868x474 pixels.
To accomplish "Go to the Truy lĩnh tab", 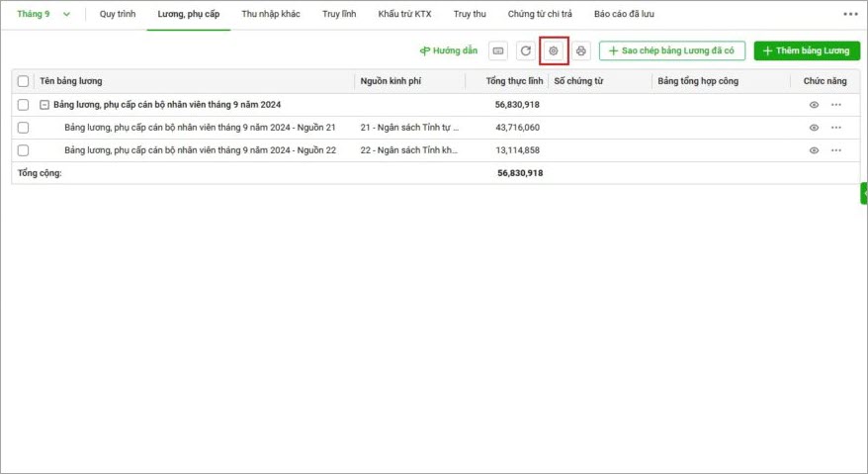I will click(x=339, y=14).
